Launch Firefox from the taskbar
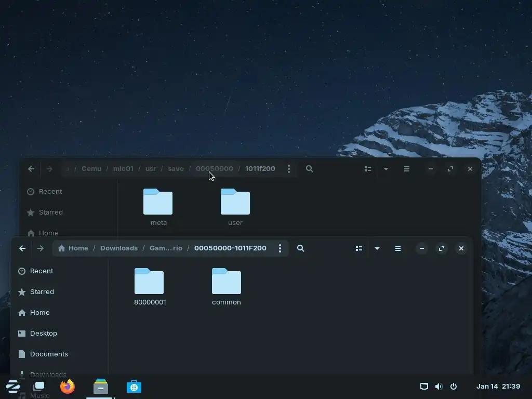 click(x=68, y=387)
